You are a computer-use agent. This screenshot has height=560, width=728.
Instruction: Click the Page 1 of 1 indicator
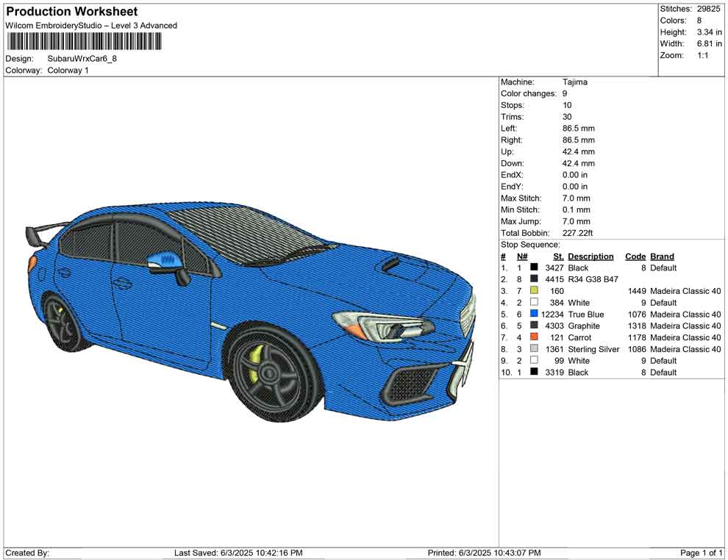point(702,553)
